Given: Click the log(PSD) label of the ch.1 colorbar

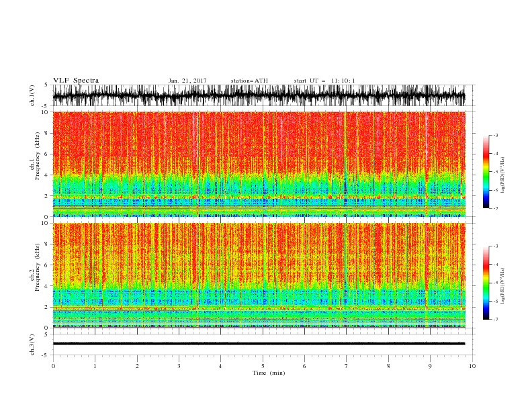Looking at the screenshot, I should pos(503,175).
